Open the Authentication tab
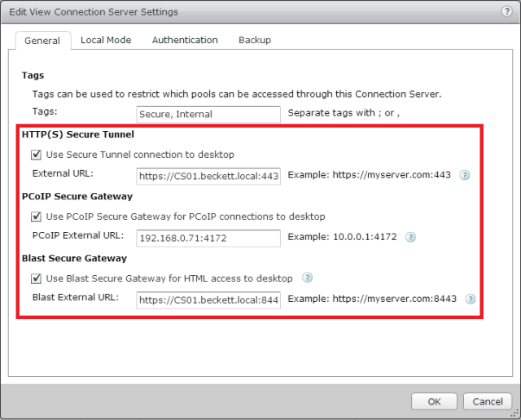The width and height of the screenshot is (521, 420). [x=185, y=40]
